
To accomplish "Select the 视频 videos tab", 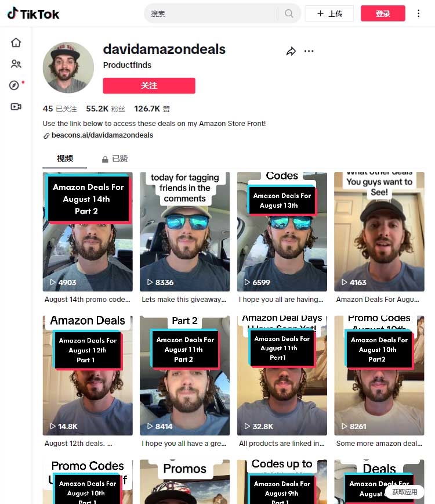I will coord(65,159).
